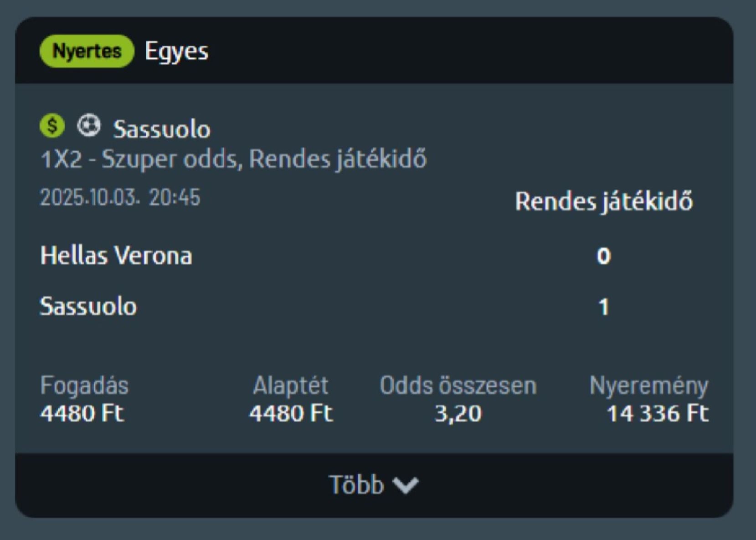Click the Sassuolo team name in scoreboard

[x=88, y=306]
